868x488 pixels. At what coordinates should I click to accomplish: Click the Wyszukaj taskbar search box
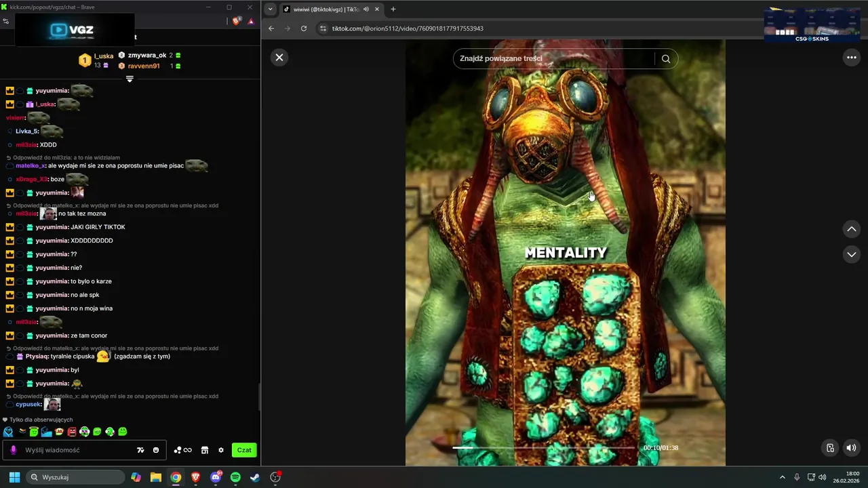tap(76, 477)
